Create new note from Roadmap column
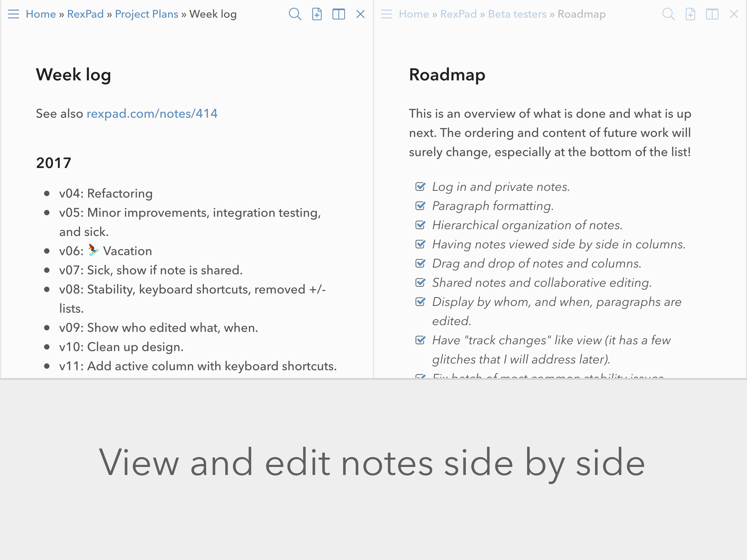 690,14
